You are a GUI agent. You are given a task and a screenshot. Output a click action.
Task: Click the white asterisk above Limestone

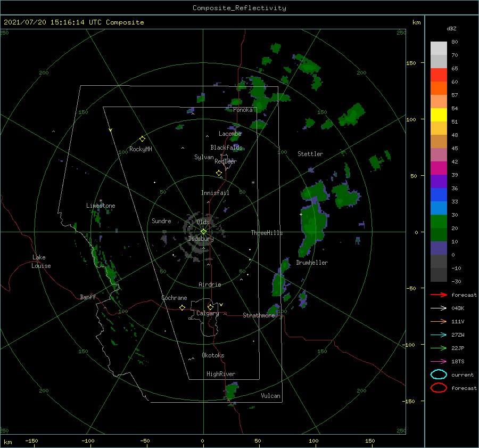[101, 201]
